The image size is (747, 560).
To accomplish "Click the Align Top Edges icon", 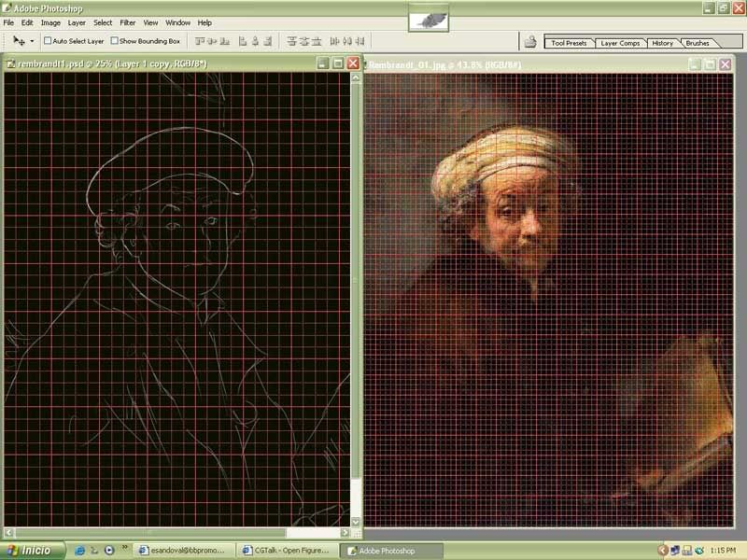I will 200,41.
